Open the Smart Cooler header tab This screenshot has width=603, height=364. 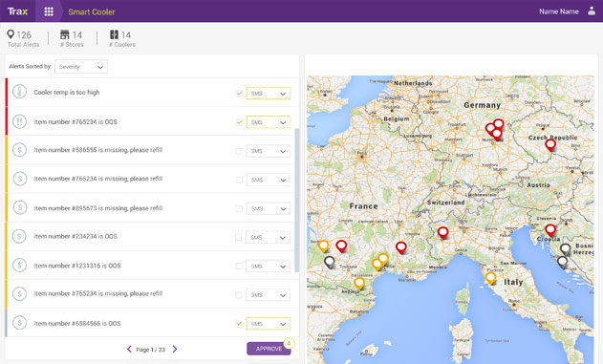[92, 11]
